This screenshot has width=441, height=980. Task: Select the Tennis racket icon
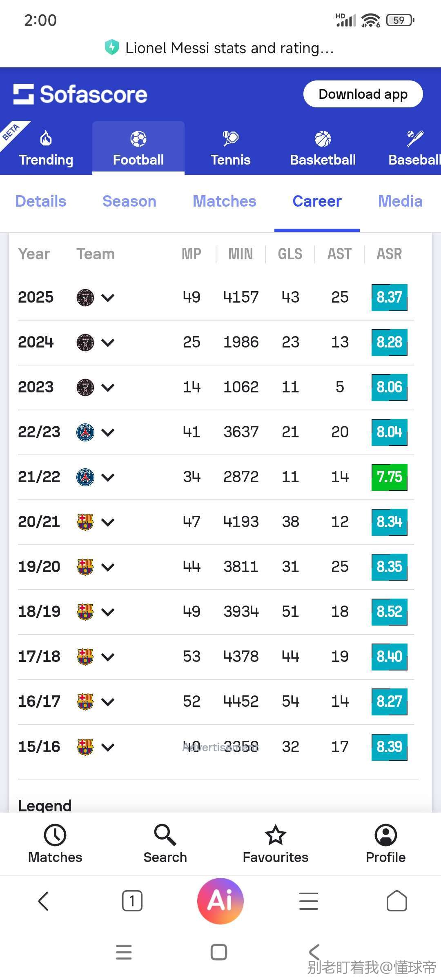[230, 139]
